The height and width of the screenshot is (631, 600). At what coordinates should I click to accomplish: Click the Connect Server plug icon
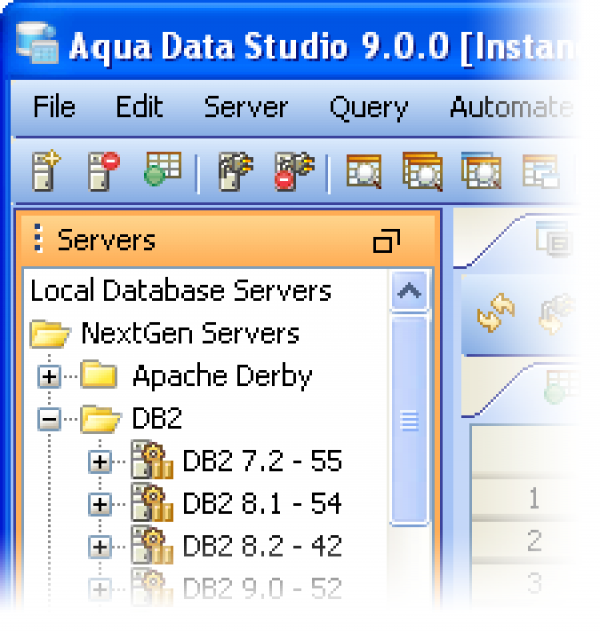[236, 171]
